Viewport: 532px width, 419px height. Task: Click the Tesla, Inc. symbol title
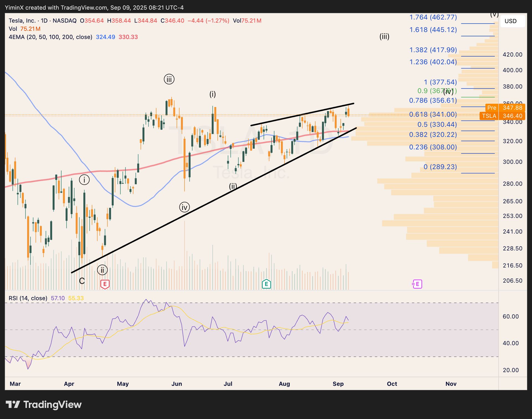click(x=22, y=21)
